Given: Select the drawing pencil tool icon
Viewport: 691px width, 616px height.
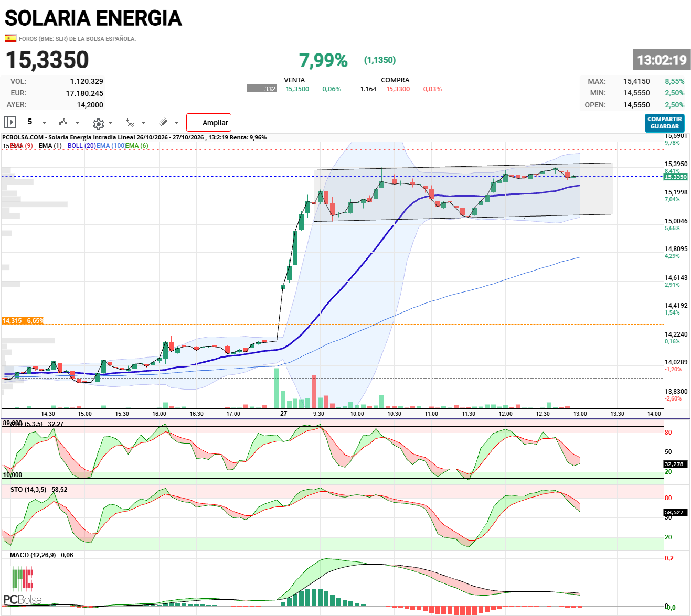Looking at the screenshot, I should tap(164, 122).
